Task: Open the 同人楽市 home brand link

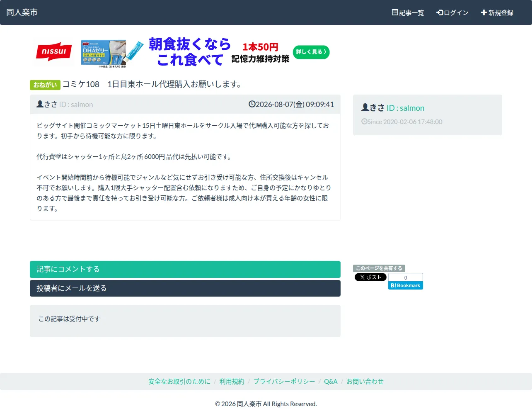Action: click(x=22, y=12)
